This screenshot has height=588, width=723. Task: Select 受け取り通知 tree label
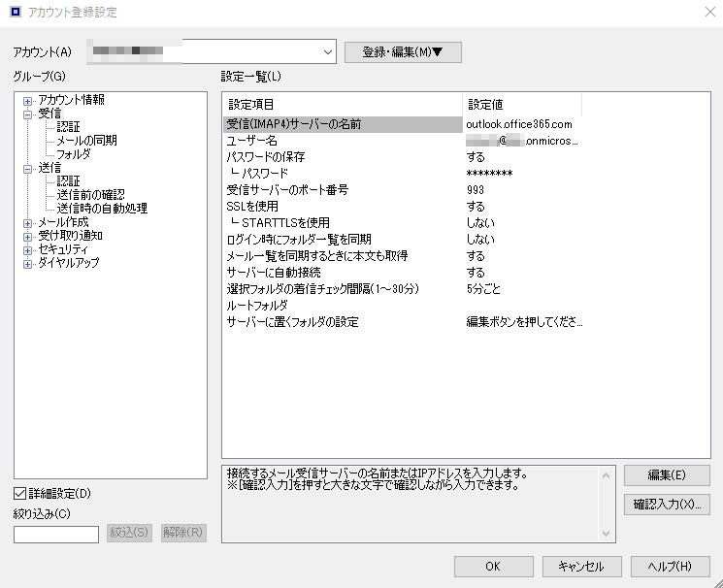point(70,236)
